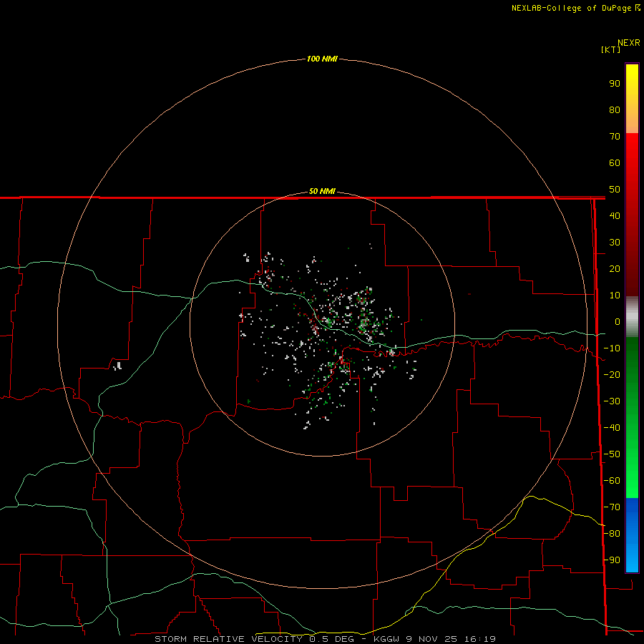644x644 pixels.
Task: Click the 70 knot scale label
Action: coord(615,137)
